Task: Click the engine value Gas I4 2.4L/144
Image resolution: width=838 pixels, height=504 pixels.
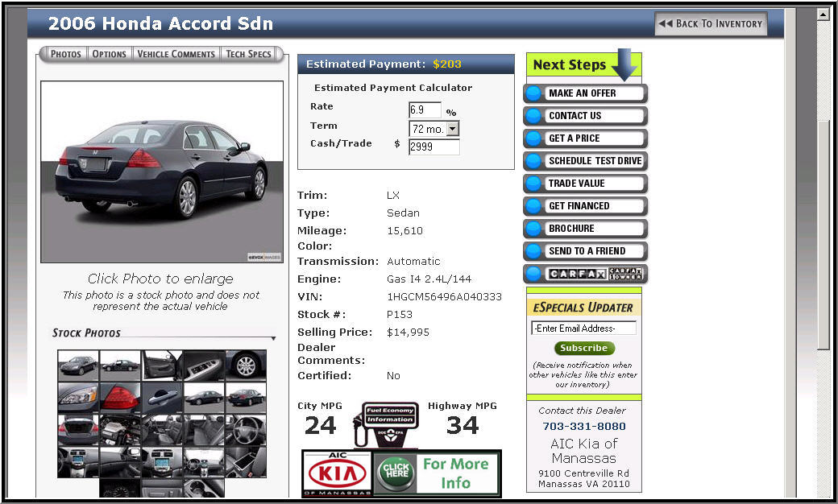Action: point(429,279)
